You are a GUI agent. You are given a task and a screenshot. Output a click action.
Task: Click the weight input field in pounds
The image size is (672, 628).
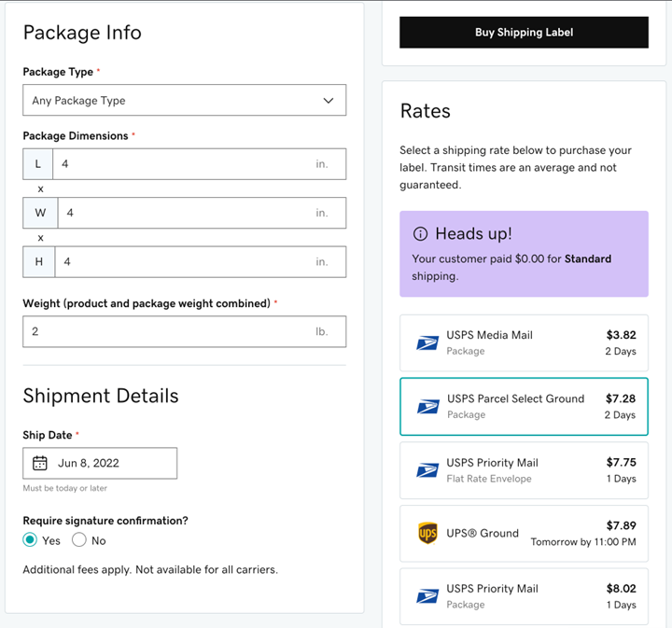(168, 331)
